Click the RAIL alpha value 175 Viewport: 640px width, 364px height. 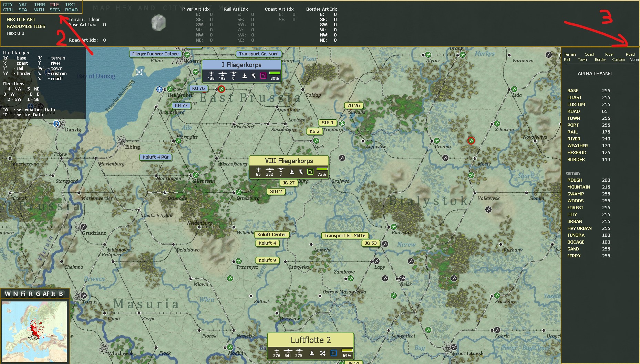606,132
